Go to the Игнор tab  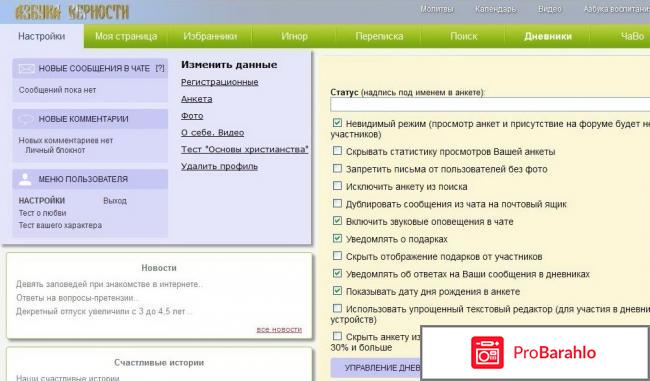[x=294, y=36]
